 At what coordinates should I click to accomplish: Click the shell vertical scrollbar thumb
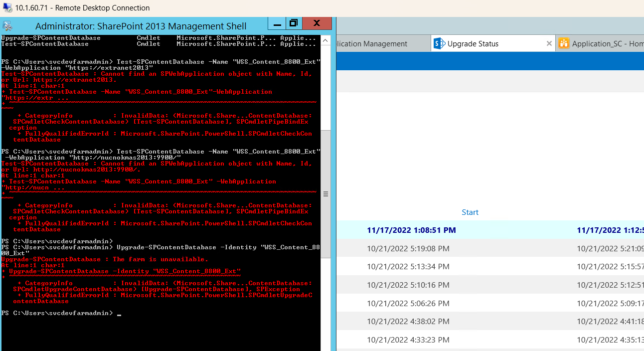tap(325, 193)
